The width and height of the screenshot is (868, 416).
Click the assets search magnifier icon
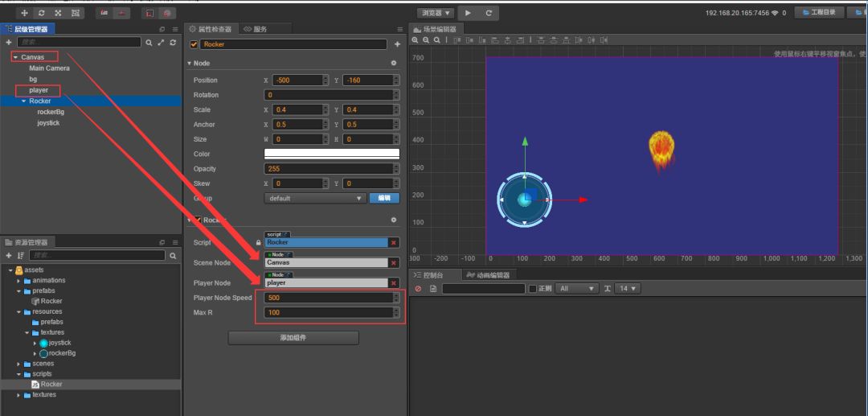click(173, 255)
